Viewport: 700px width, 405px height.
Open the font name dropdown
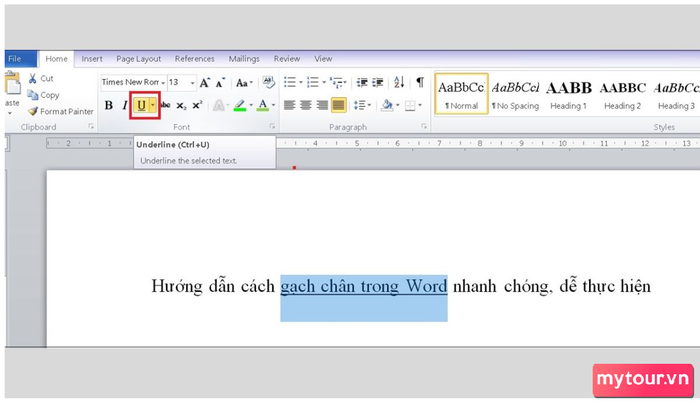(x=163, y=83)
